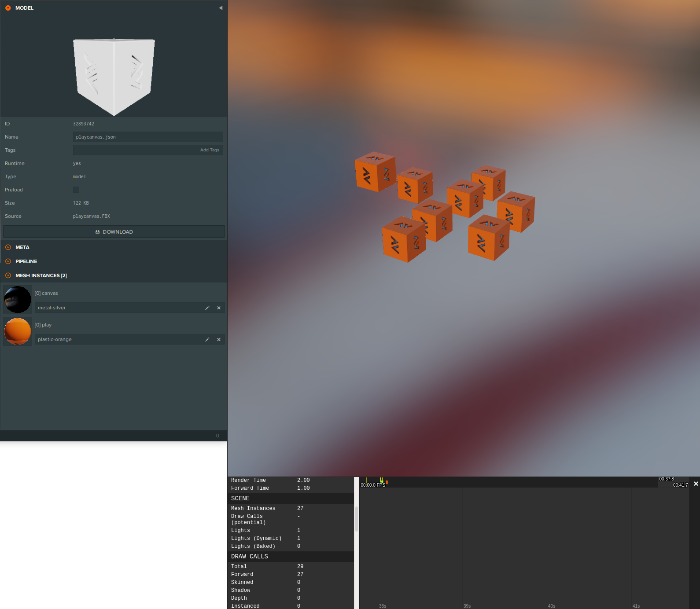Remove the plastic-orange material assignment
This screenshot has width=700, height=609.
click(219, 339)
